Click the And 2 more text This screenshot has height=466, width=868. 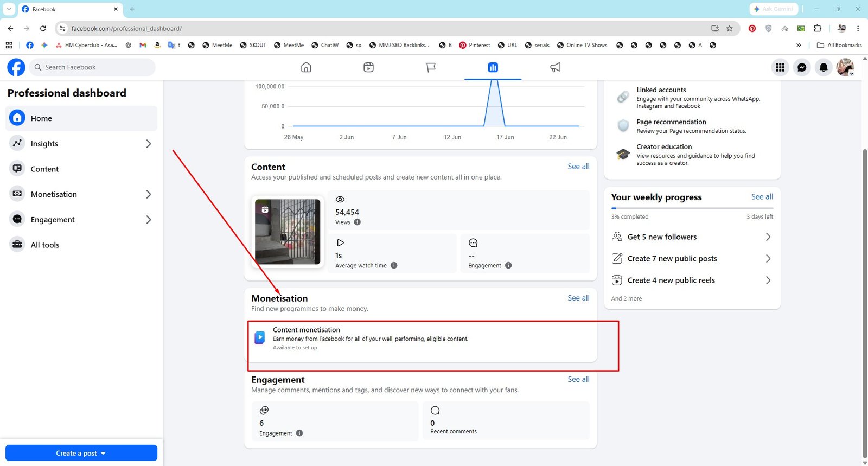[x=627, y=298]
